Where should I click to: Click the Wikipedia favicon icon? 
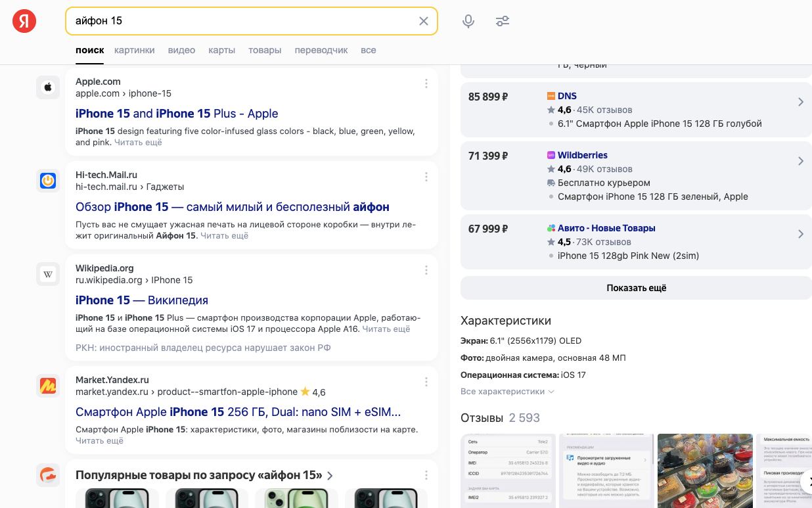coord(48,274)
